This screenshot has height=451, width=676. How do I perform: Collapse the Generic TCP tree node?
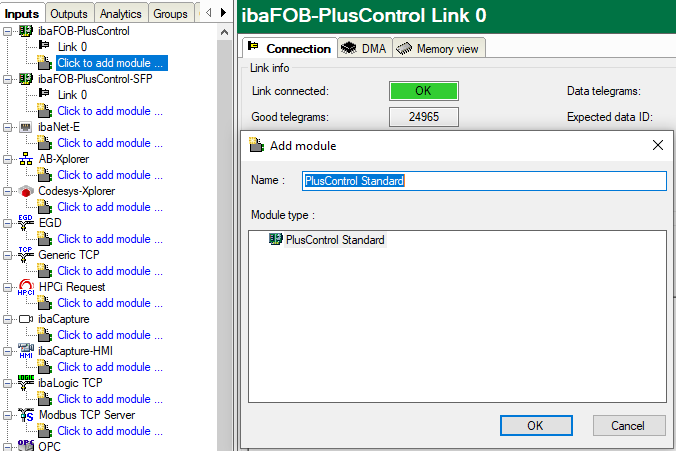(7, 255)
